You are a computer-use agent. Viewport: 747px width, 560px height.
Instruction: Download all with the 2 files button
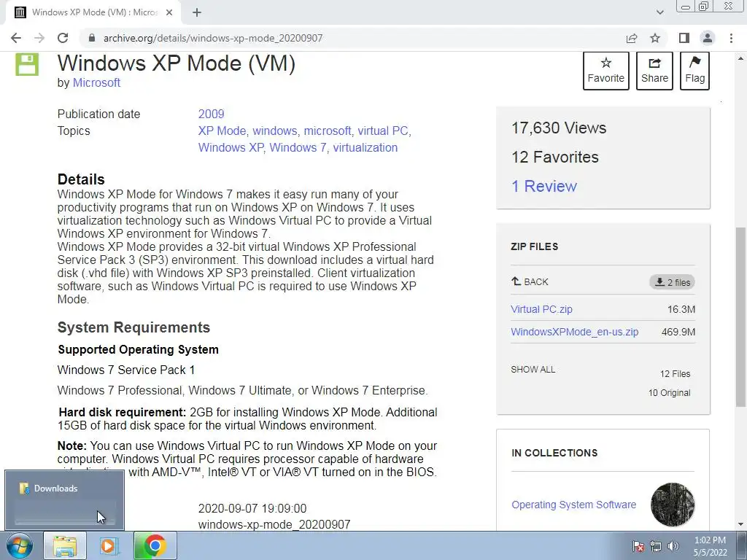(x=672, y=282)
